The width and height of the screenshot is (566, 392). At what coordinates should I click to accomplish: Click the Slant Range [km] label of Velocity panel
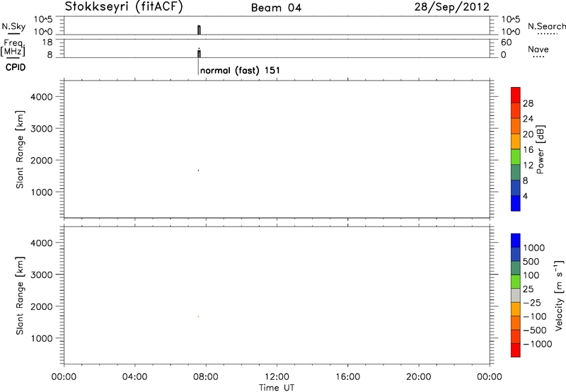[x=20, y=296]
